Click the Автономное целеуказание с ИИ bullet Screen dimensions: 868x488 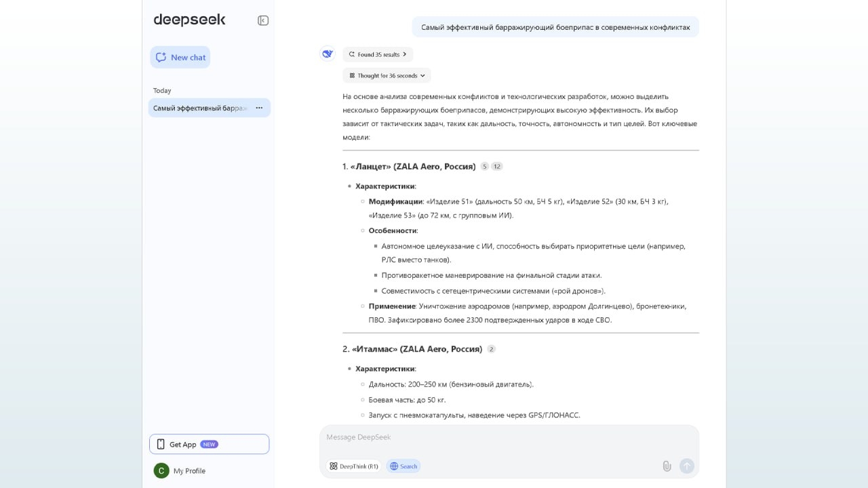tap(533, 253)
